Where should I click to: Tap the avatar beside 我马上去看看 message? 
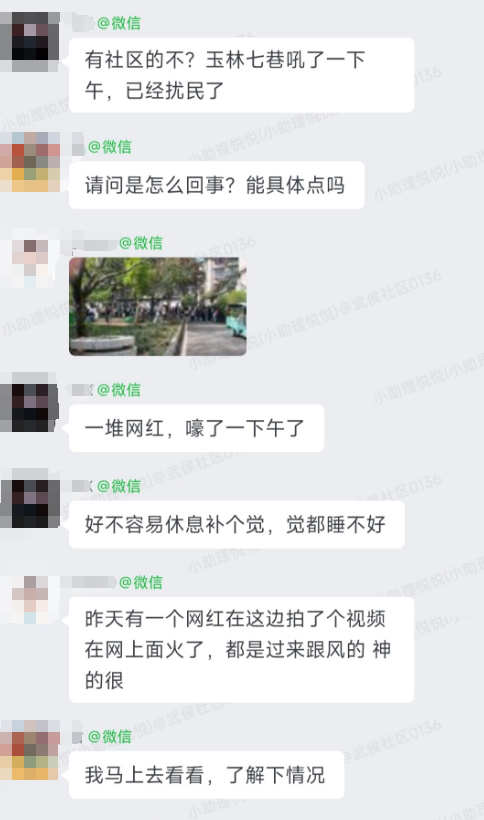click(30, 749)
